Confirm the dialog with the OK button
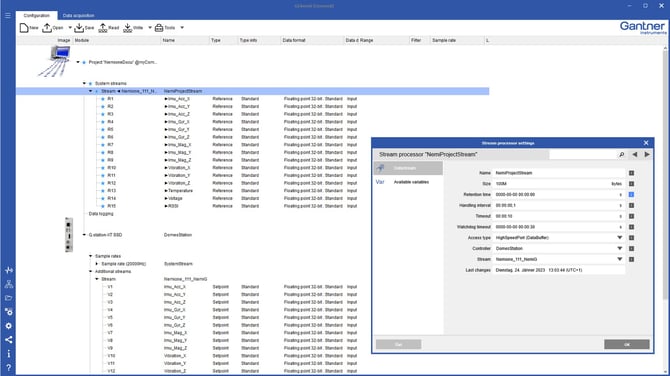 tap(626, 344)
